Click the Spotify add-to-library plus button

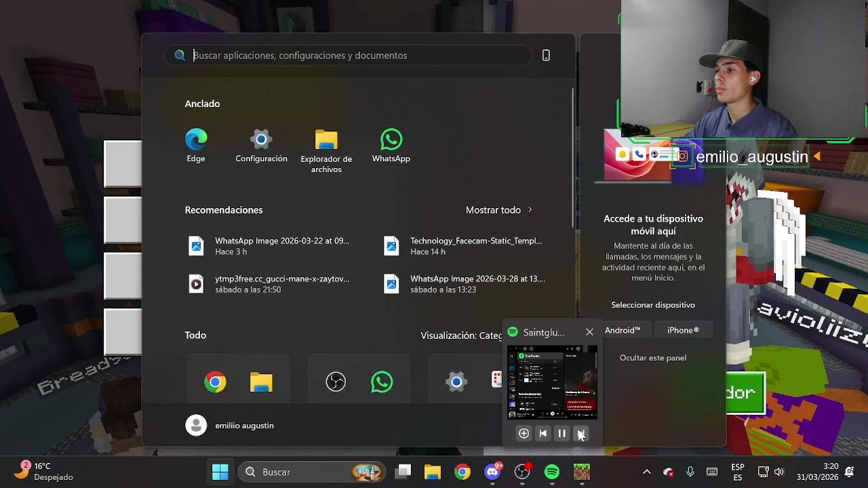[x=524, y=434]
